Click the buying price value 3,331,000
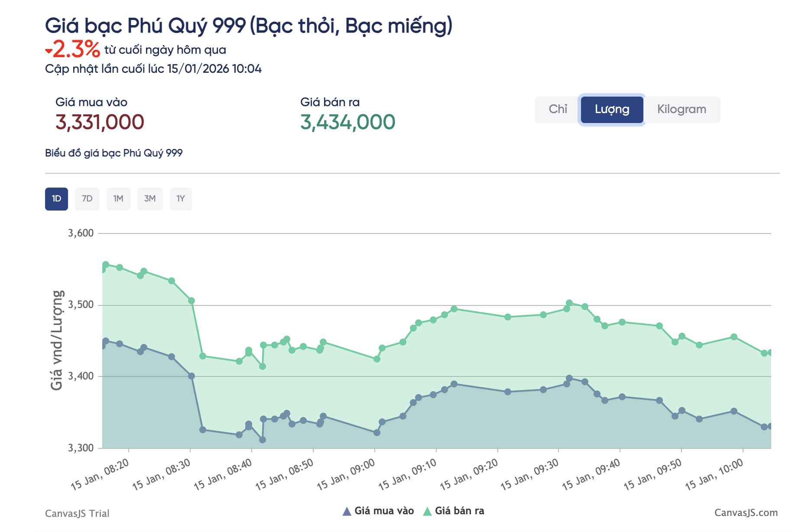The height and width of the screenshot is (532, 792). coord(101,123)
